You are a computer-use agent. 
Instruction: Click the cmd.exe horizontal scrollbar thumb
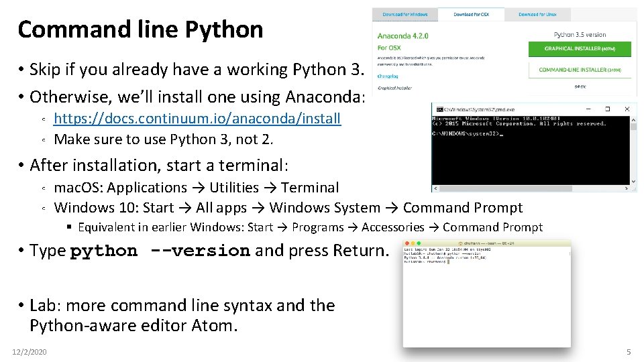(505, 188)
